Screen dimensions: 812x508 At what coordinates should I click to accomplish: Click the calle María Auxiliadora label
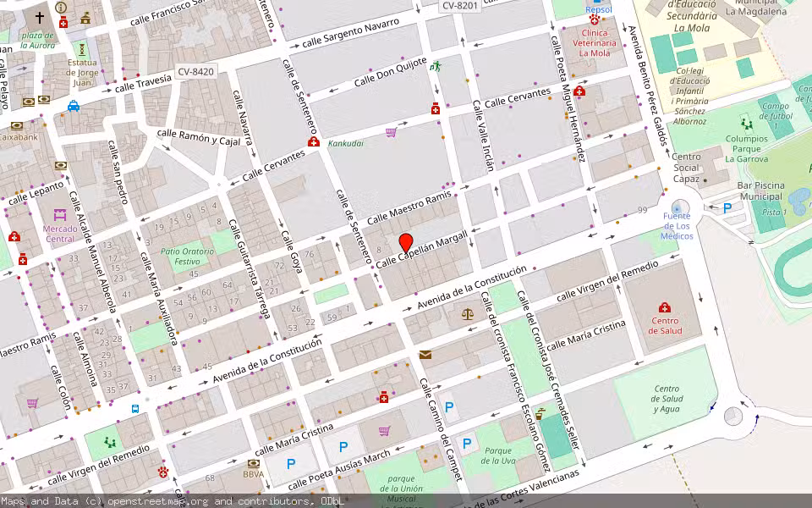click(160, 298)
